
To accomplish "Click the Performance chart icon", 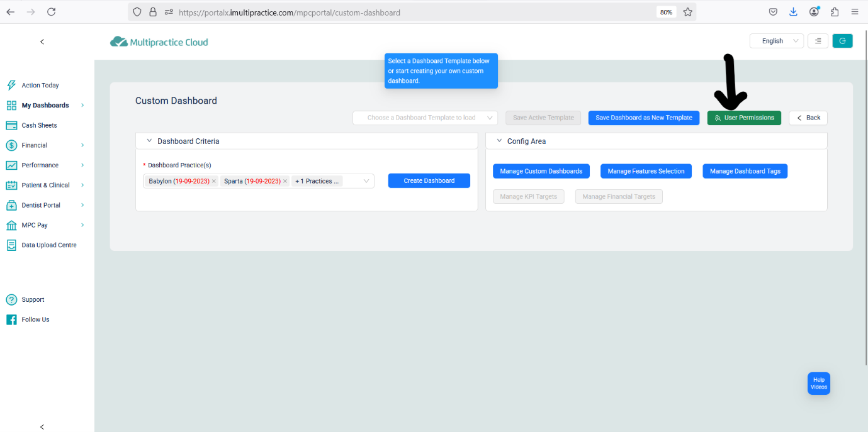I will (11, 165).
